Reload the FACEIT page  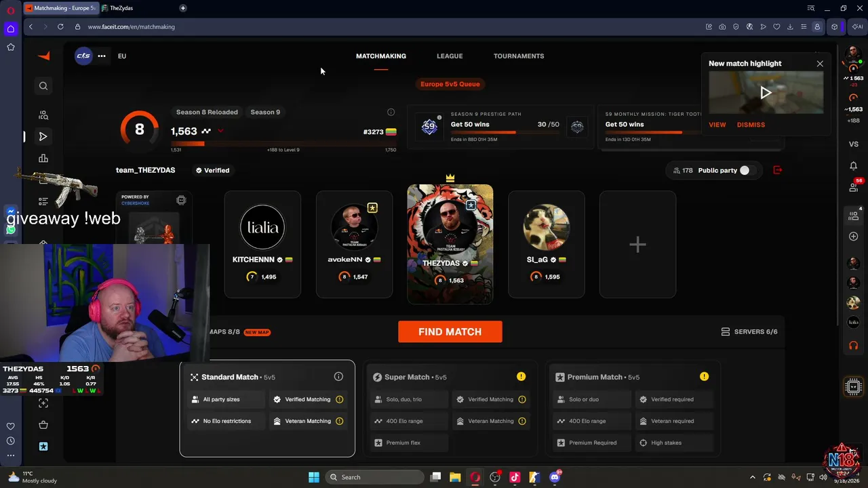click(60, 27)
